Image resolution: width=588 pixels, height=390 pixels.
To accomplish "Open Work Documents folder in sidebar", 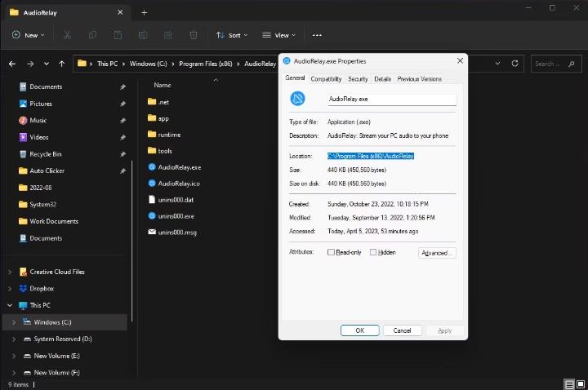I will click(x=49, y=221).
